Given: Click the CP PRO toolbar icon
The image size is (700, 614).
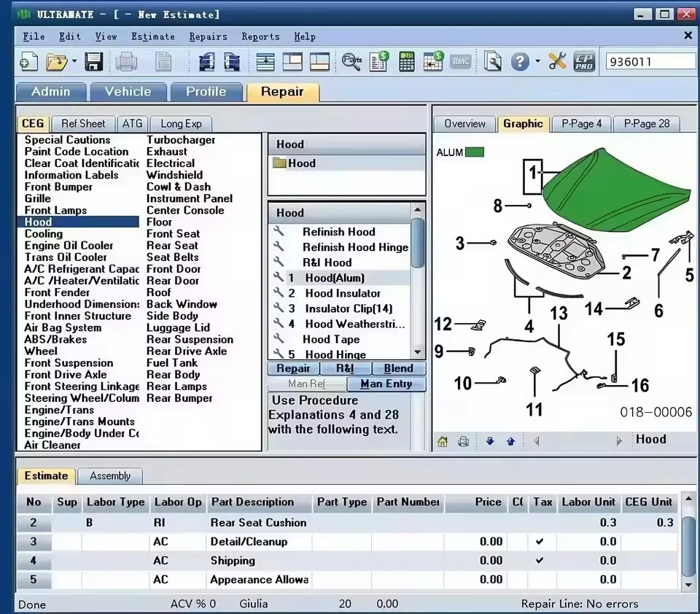Looking at the screenshot, I should [x=584, y=62].
